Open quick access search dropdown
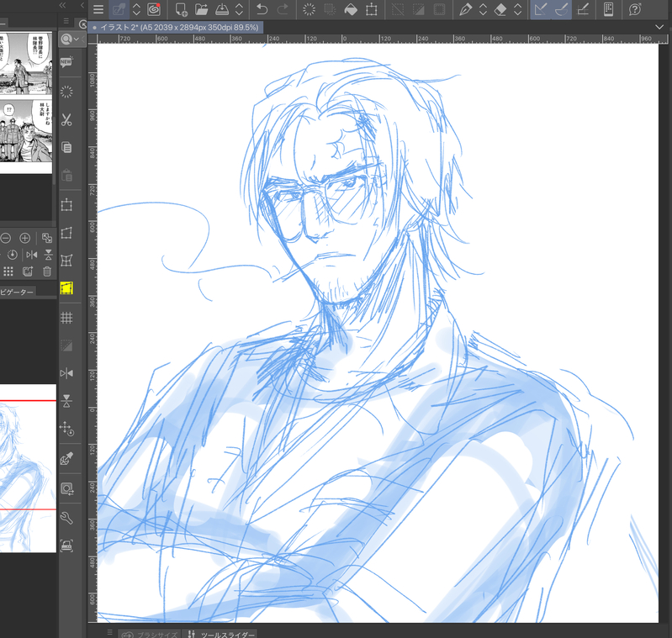Image resolution: width=672 pixels, height=638 pixels. [70, 39]
